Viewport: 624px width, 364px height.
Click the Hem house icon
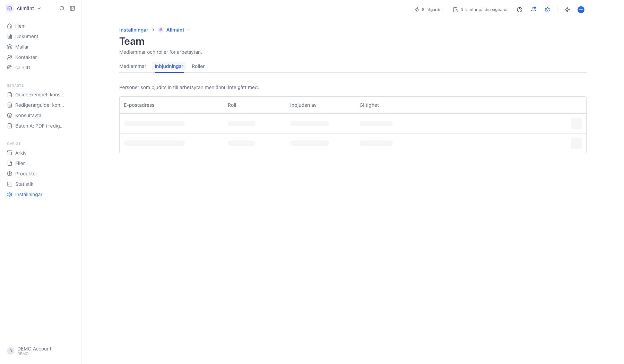tap(10, 26)
